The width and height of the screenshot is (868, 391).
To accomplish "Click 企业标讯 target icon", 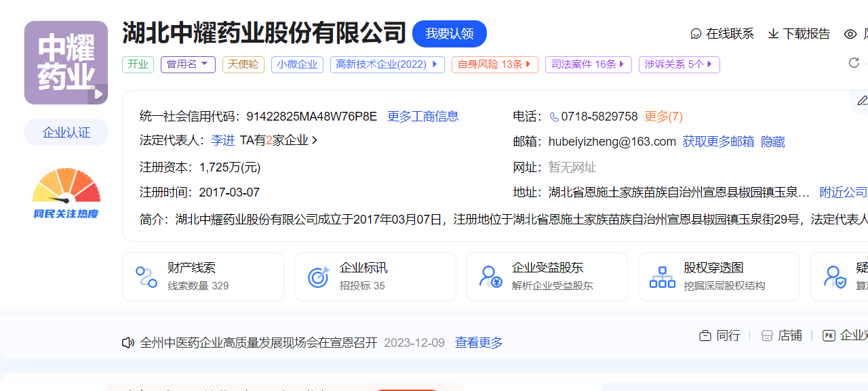I will point(319,276).
